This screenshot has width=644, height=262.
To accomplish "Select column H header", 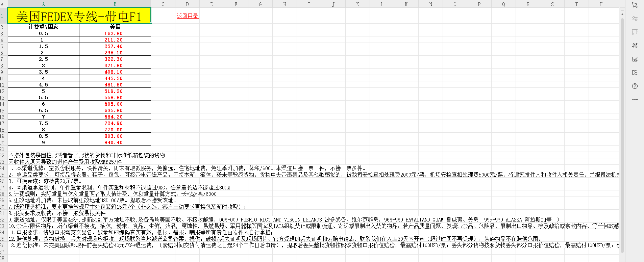I will coord(284,4).
